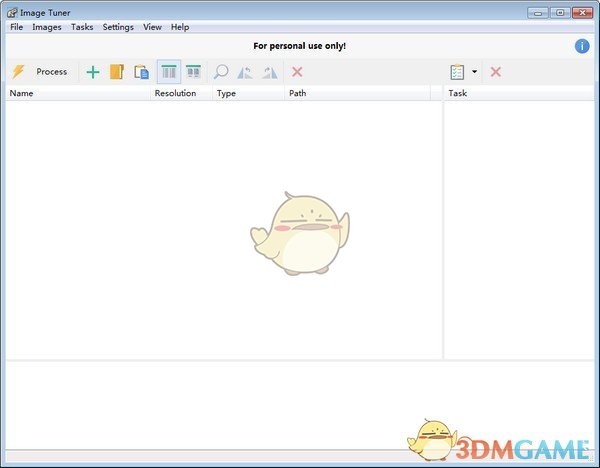The image size is (600, 468).
Task: Paste images using the clipboard icon
Action: (x=141, y=72)
